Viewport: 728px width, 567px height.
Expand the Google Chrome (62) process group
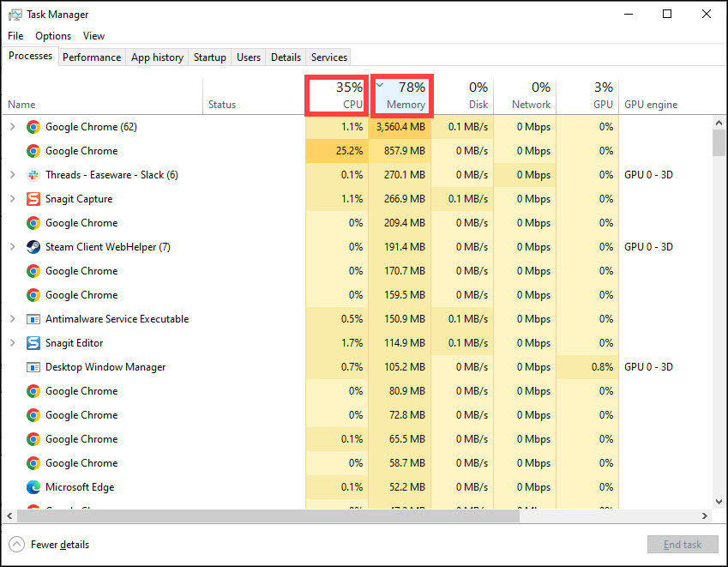coord(13,126)
